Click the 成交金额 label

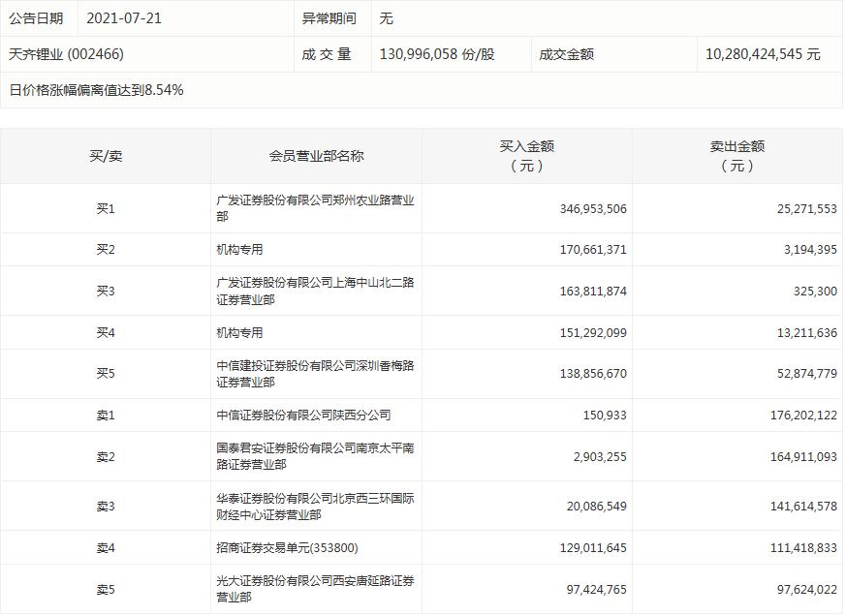tap(567, 54)
